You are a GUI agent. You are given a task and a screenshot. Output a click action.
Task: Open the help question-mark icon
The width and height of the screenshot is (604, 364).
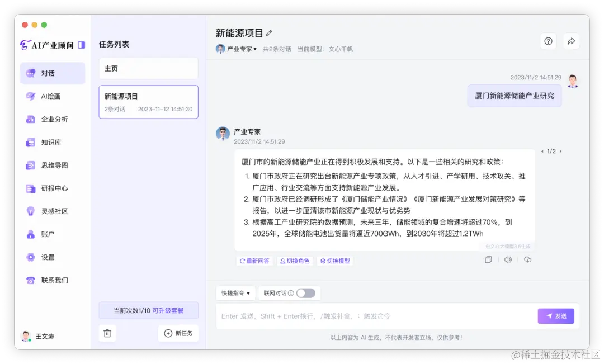point(548,41)
